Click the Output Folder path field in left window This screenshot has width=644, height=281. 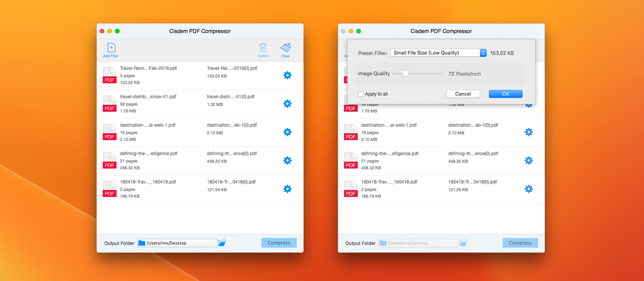pyautogui.click(x=180, y=243)
